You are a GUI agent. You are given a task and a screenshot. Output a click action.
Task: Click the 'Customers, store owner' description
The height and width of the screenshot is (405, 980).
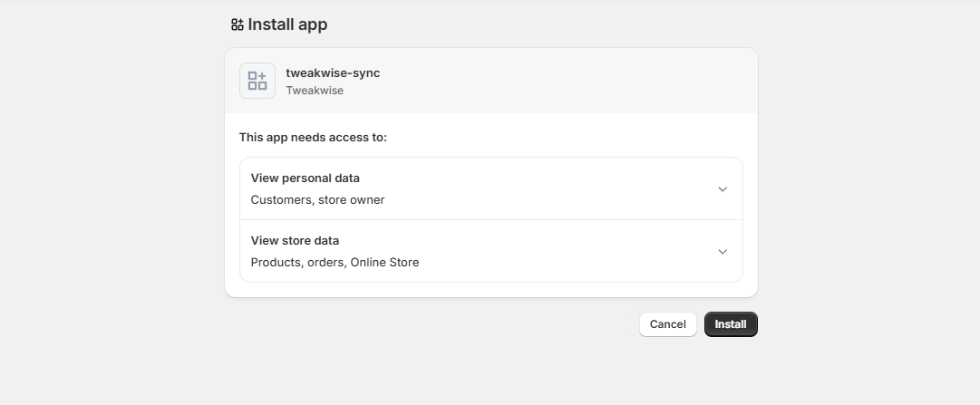(317, 199)
